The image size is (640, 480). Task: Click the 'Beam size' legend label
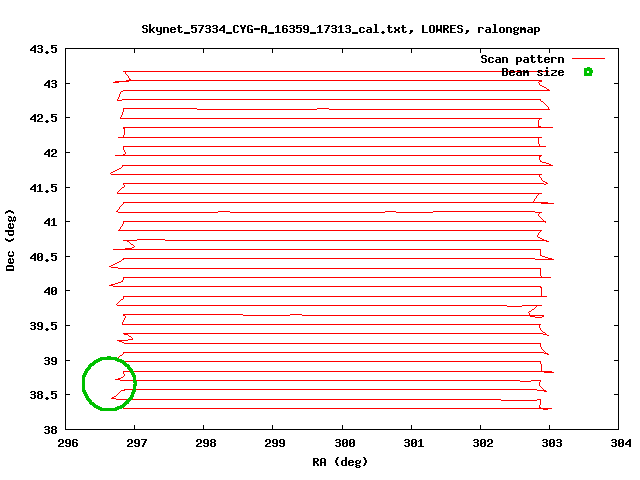click(533, 73)
